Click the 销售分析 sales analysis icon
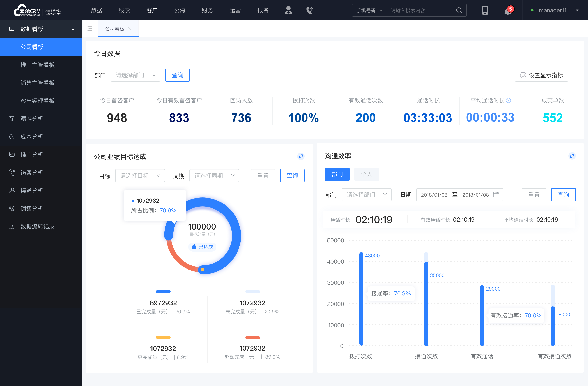This screenshot has height=386, width=588. click(x=12, y=208)
